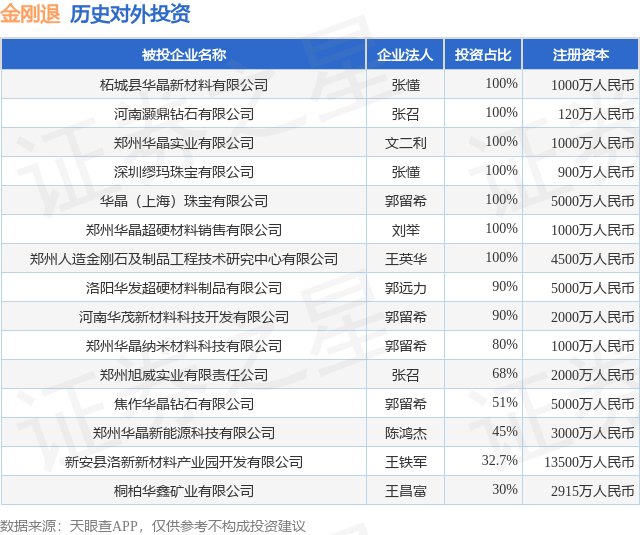640x535 pixels.
Task: Click 2000万人民币 in the 郑州旭威 row
Action: (593, 375)
